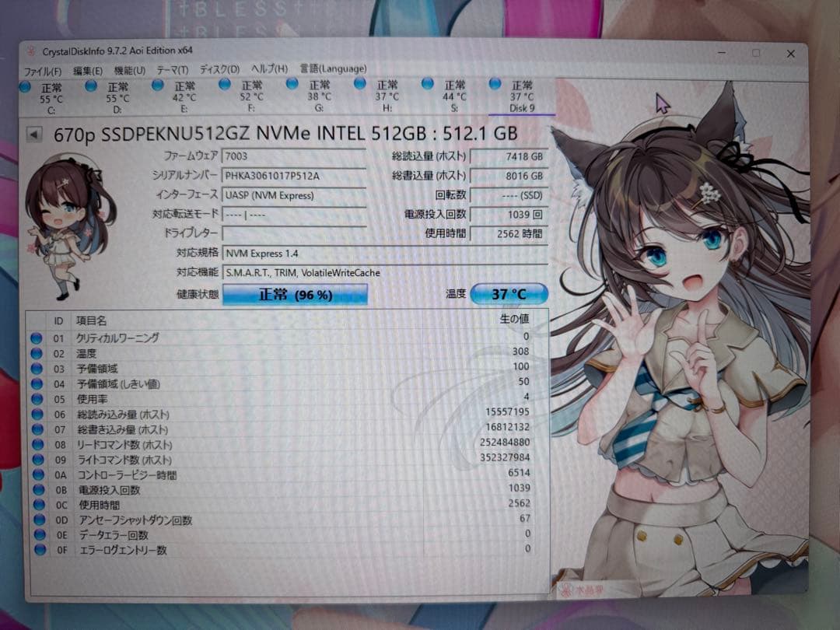Screen dimensions: 840x630
Task: Click the status icon for ID 05 使用率
Action: coord(37,399)
